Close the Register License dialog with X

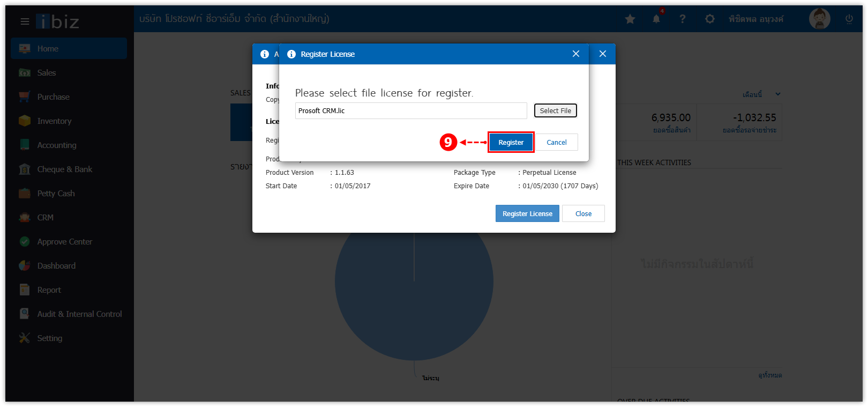pyautogui.click(x=576, y=54)
